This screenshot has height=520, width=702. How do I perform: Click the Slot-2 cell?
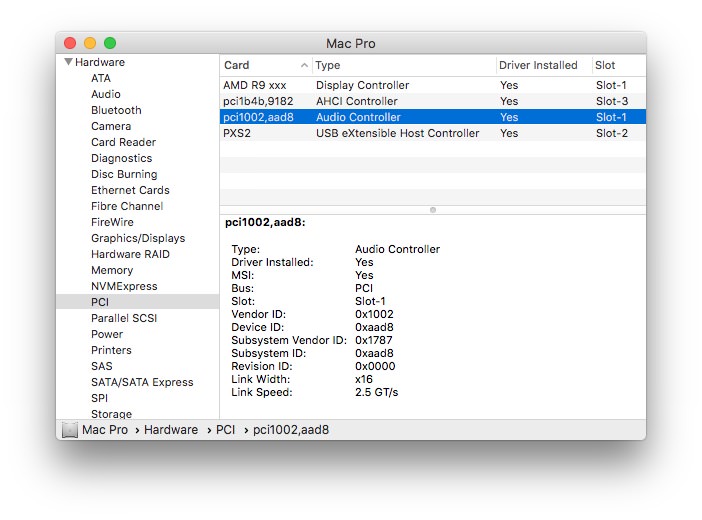[x=612, y=133]
